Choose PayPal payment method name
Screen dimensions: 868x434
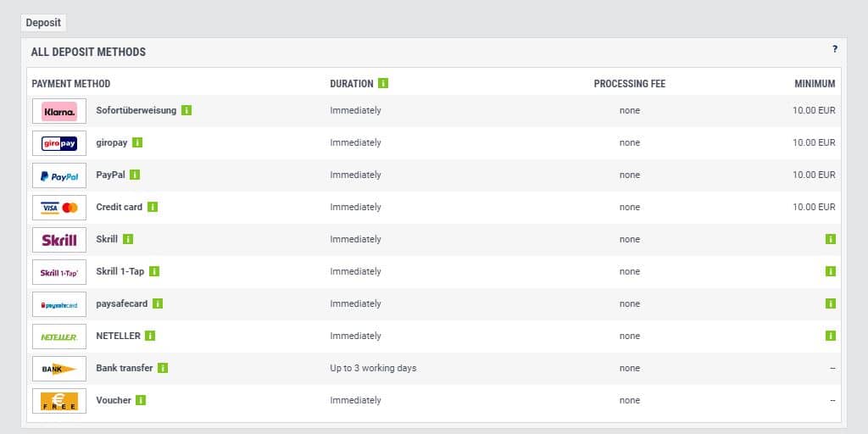coord(111,175)
